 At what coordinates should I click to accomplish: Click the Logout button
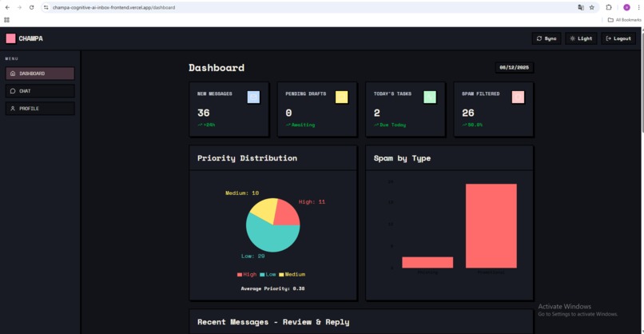tap(618, 38)
